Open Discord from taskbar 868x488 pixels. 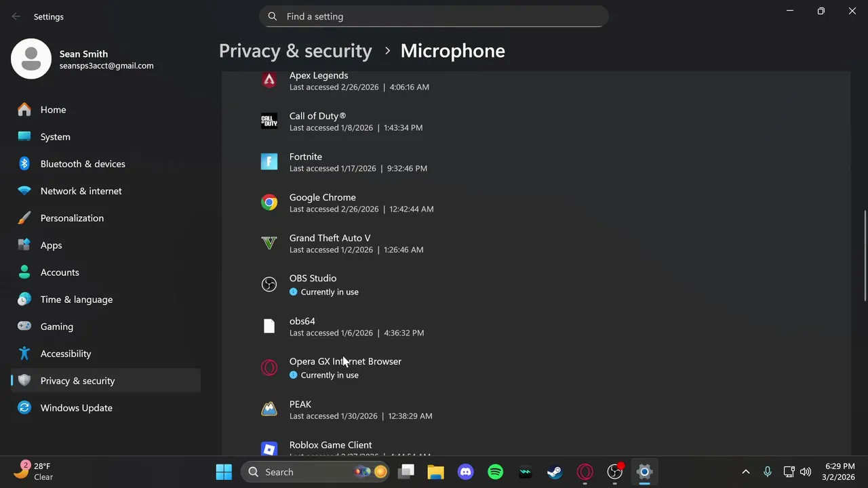click(466, 472)
